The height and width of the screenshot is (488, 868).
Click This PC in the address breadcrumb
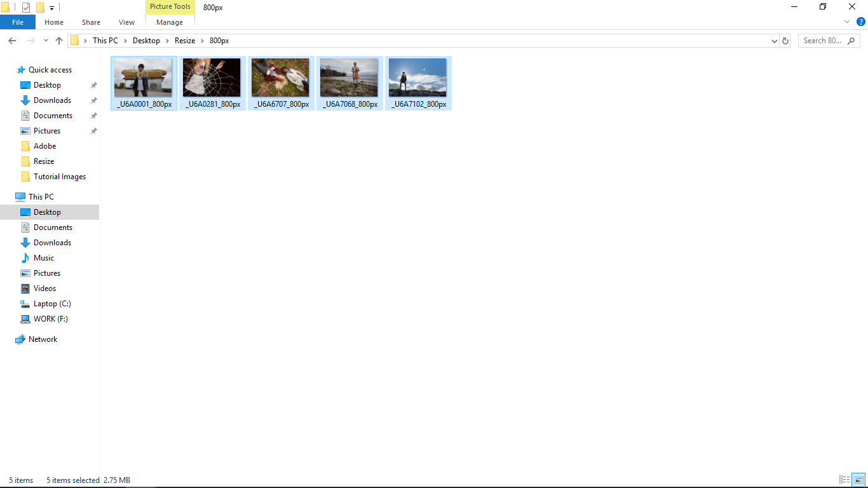(x=105, y=41)
